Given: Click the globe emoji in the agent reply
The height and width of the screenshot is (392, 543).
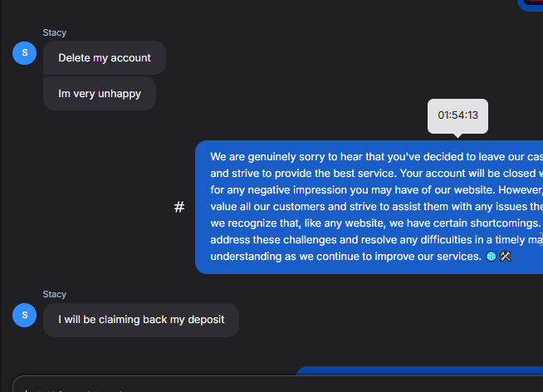Looking at the screenshot, I should point(492,257).
